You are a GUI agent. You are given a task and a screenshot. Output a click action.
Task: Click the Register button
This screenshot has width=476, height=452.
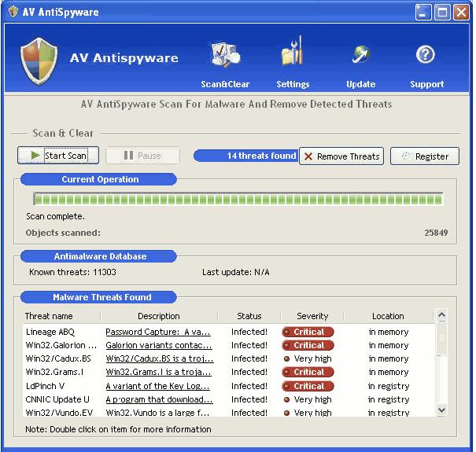click(x=425, y=156)
